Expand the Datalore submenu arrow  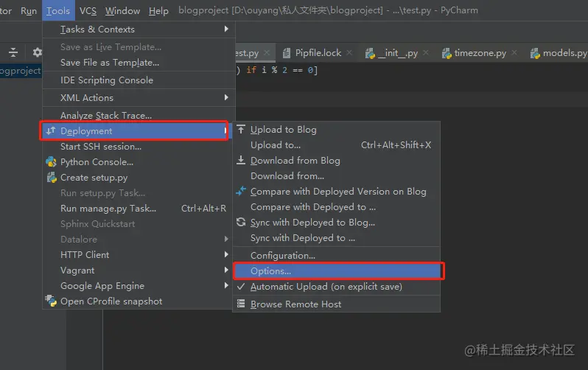226,239
